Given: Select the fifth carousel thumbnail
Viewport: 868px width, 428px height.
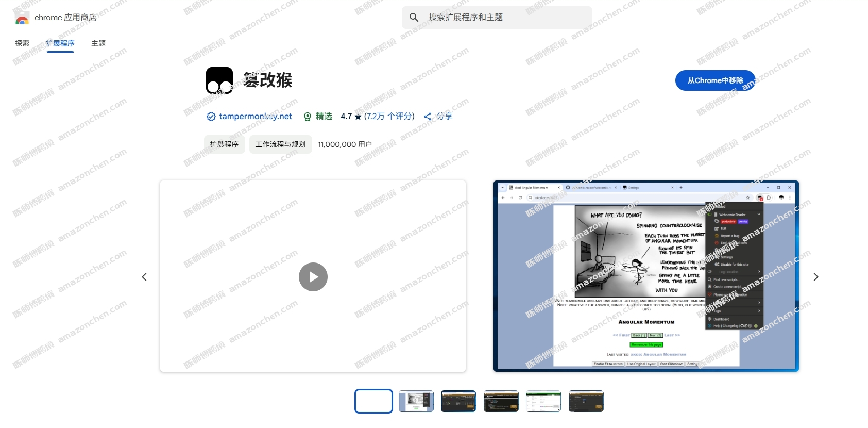Looking at the screenshot, I should [x=543, y=401].
